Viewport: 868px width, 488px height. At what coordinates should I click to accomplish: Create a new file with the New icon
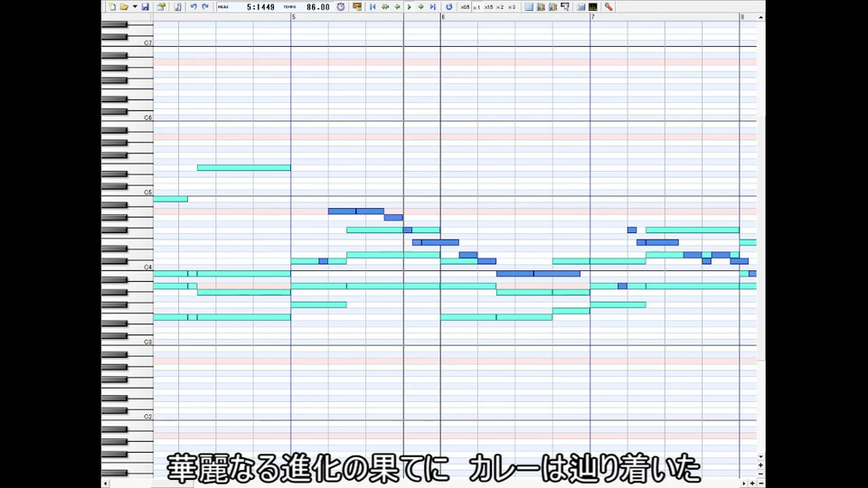(x=112, y=6)
